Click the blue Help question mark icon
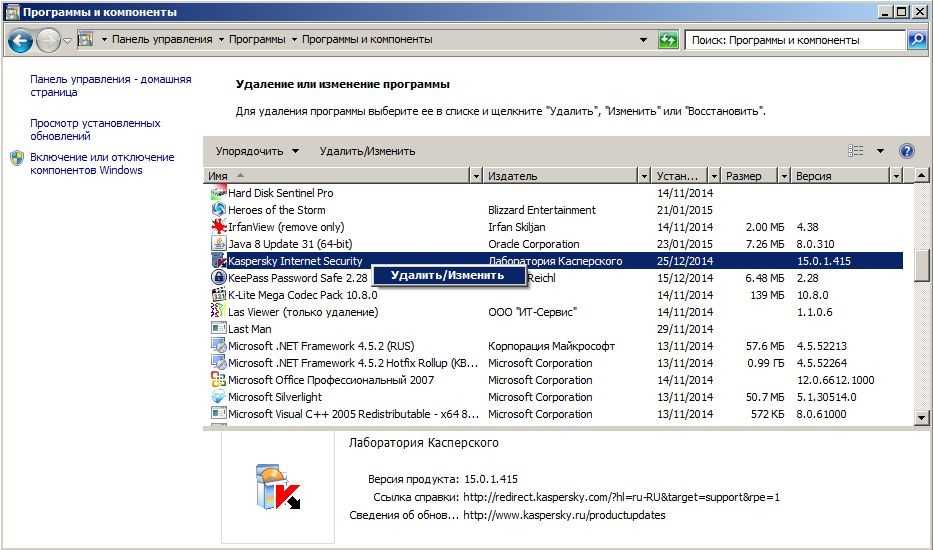The image size is (933, 550). click(907, 151)
